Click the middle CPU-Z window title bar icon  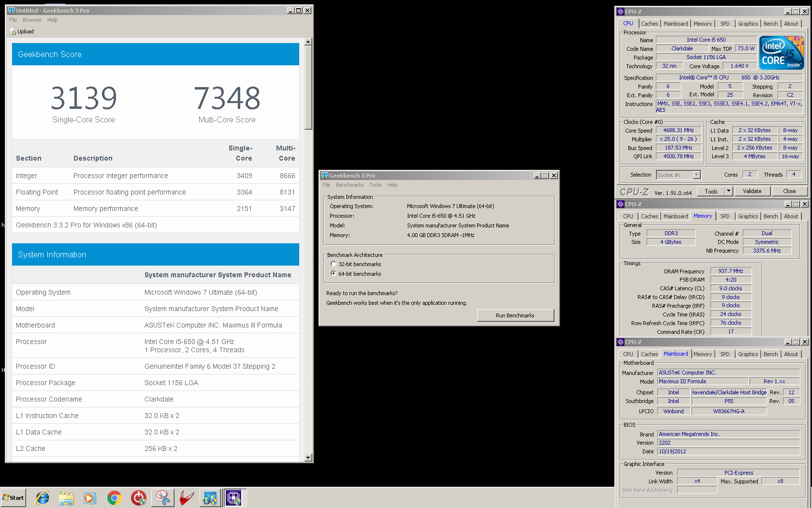tap(621, 204)
